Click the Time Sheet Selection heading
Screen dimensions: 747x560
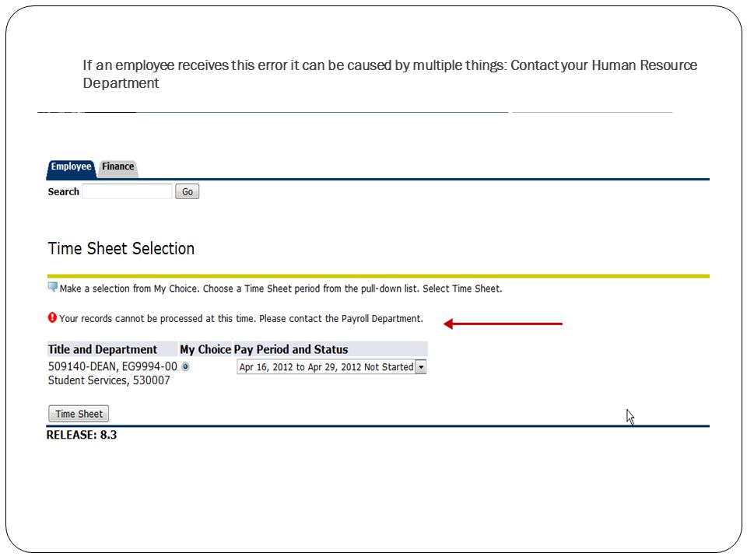click(121, 249)
